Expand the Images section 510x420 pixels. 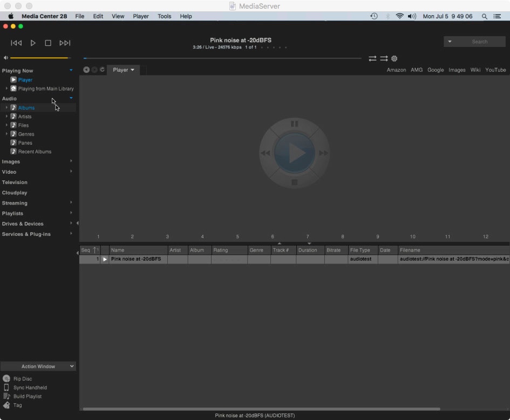[x=71, y=161]
